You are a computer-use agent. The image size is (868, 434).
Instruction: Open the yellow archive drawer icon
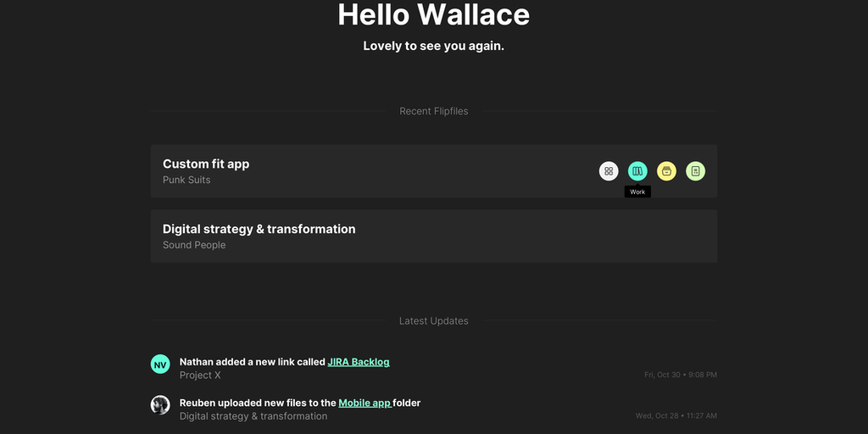pos(667,171)
